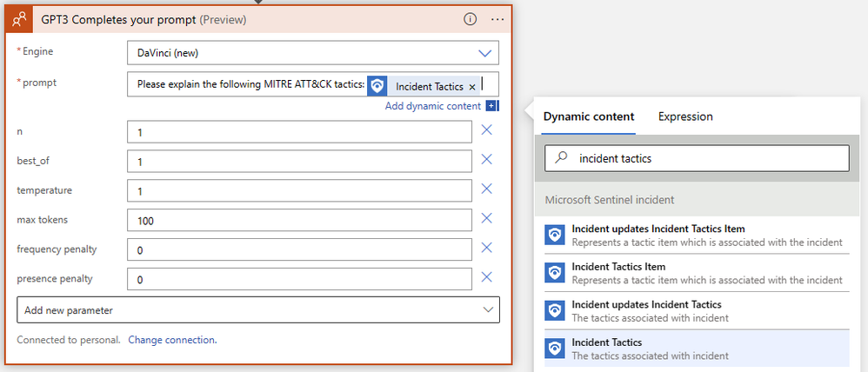The width and height of the screenshot is (868, 372).
Task: Delete the presence penalty parameter
Action: click(487, 277)
